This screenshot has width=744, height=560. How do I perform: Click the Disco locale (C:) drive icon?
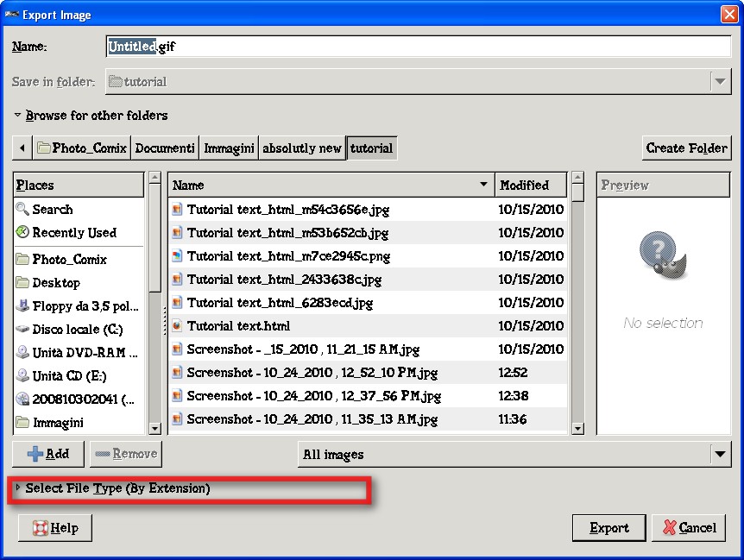22,329
